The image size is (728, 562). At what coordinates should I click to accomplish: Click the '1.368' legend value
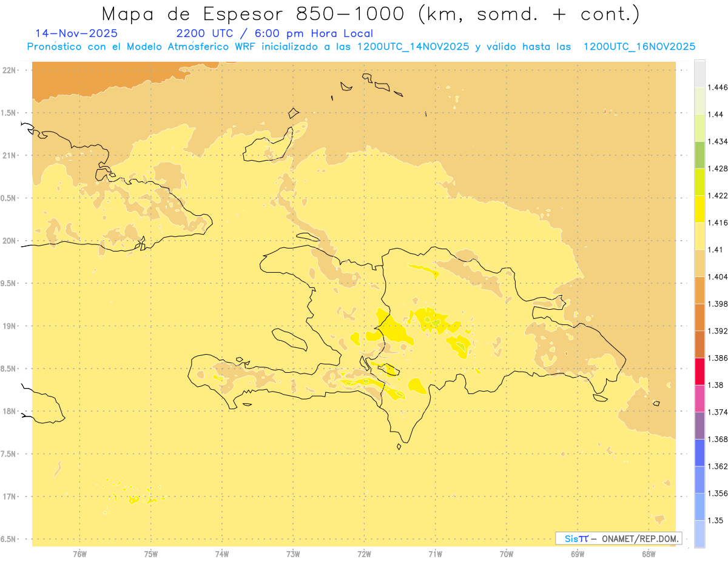(x=718, y=439)
